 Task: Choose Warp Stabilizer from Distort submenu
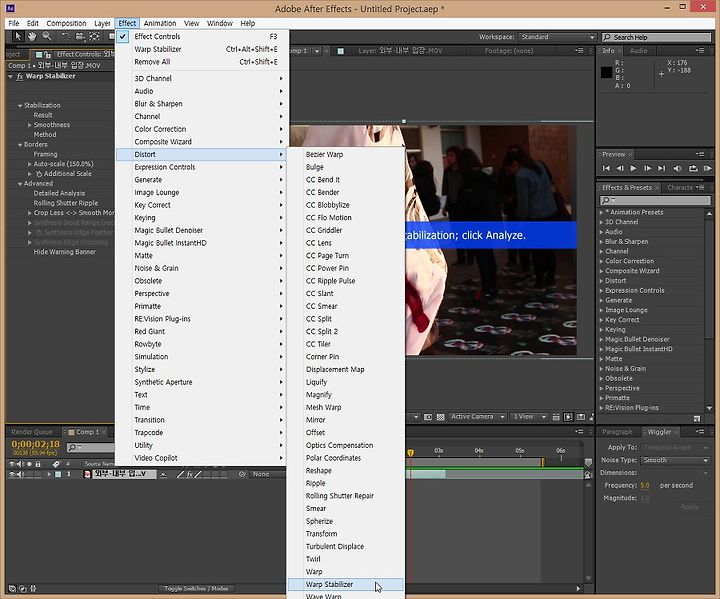[345, 584]
